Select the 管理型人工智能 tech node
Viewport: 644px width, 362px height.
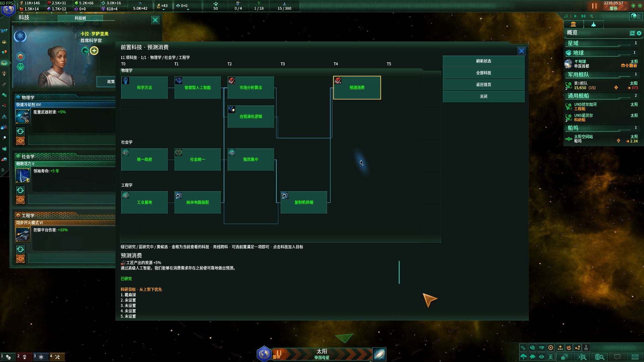click(197, 87)
